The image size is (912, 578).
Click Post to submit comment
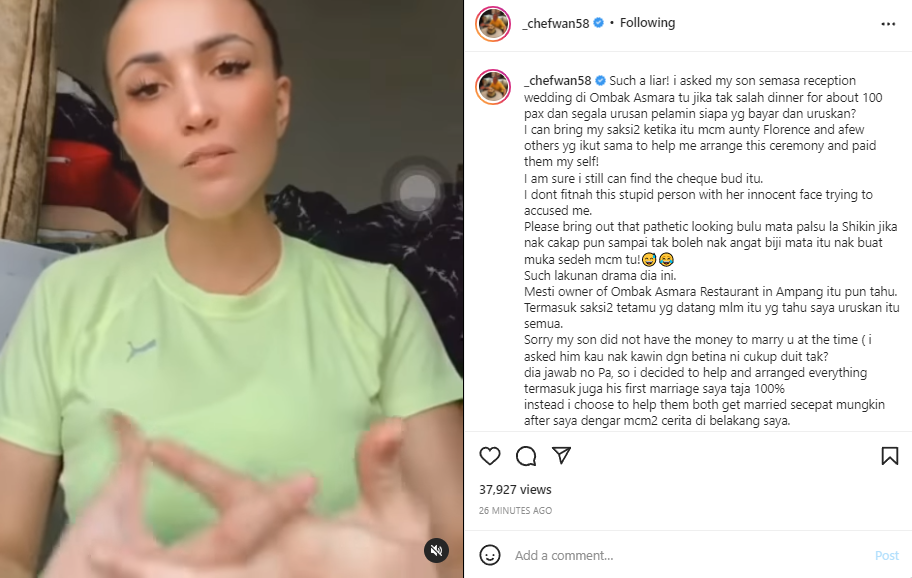click(x=886, y=555)
